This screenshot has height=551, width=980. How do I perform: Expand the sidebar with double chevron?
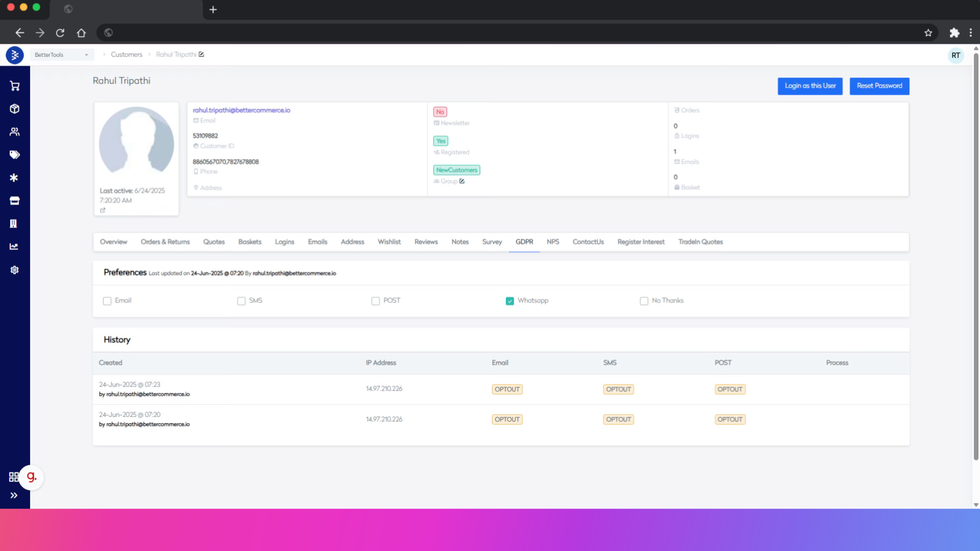[x=14, y=495]
